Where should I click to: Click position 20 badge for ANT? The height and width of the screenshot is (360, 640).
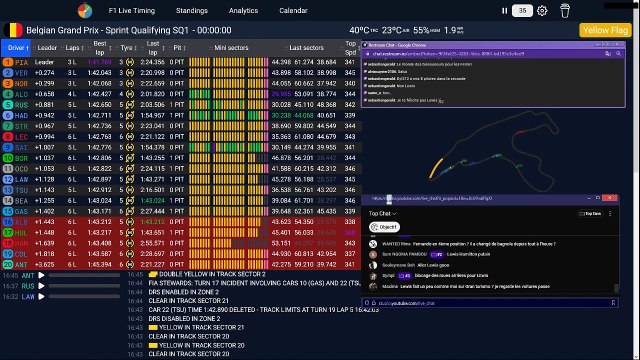pos(7,264)
